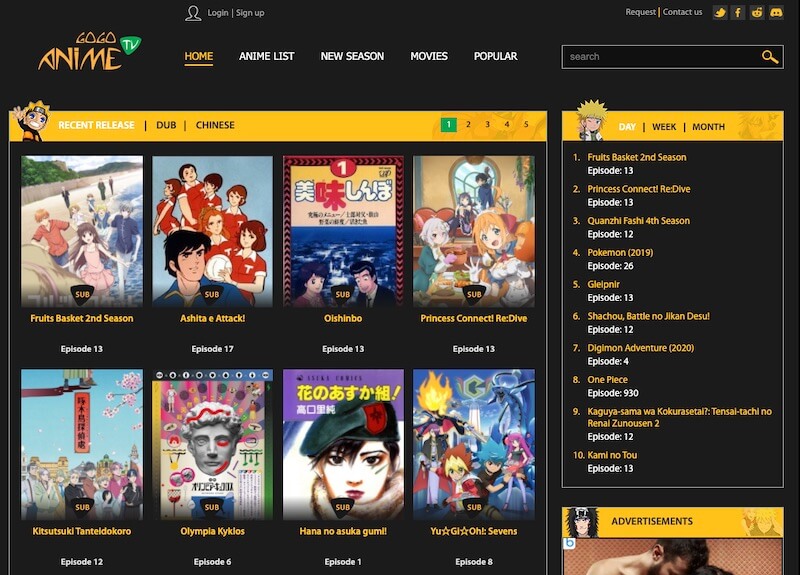800x575 pixels.
Task: Open One Piece ranking link
Action: [x=608, y=379]
